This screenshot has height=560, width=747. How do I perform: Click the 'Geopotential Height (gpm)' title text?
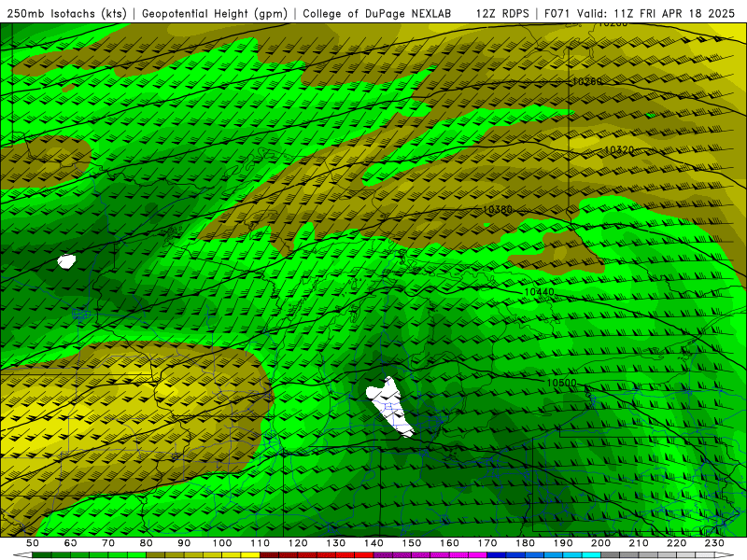pyautogui.click(x=215, y=14)
